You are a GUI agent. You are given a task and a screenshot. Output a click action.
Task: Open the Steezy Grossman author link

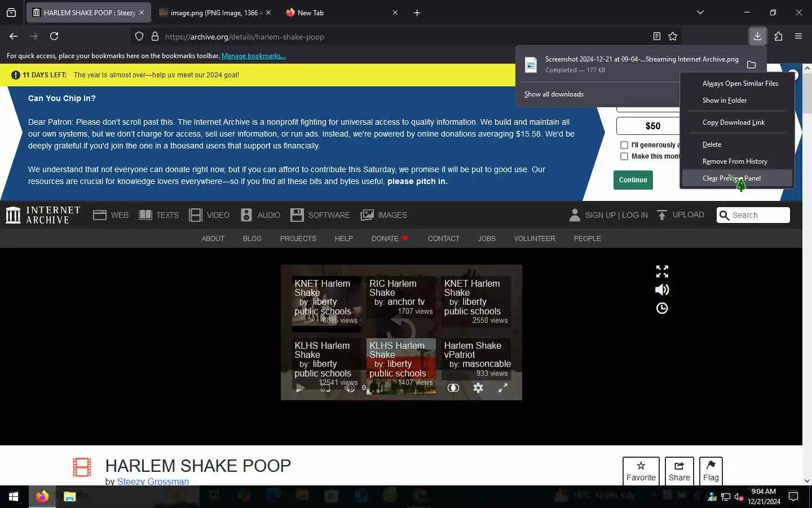click(x=153, y=481)
